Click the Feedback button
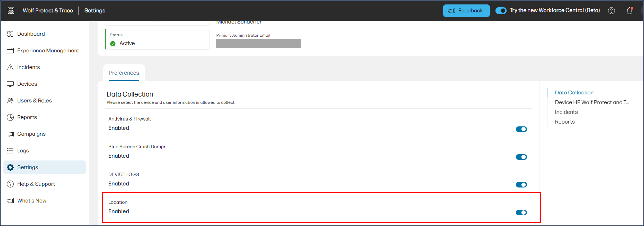This screenshot has width=644, height=226. click(x=466, y=11)
